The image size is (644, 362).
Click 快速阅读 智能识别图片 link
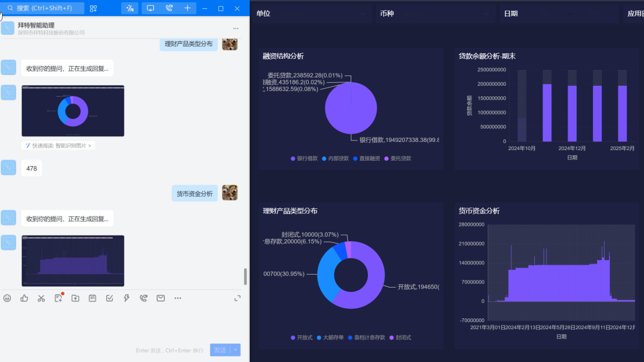[58, 146]
